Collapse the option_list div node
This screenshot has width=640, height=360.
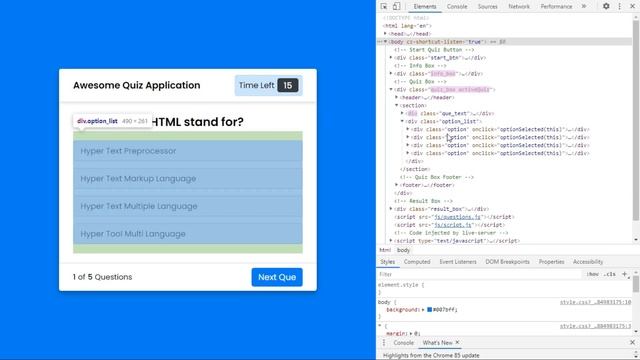[402, 121]
